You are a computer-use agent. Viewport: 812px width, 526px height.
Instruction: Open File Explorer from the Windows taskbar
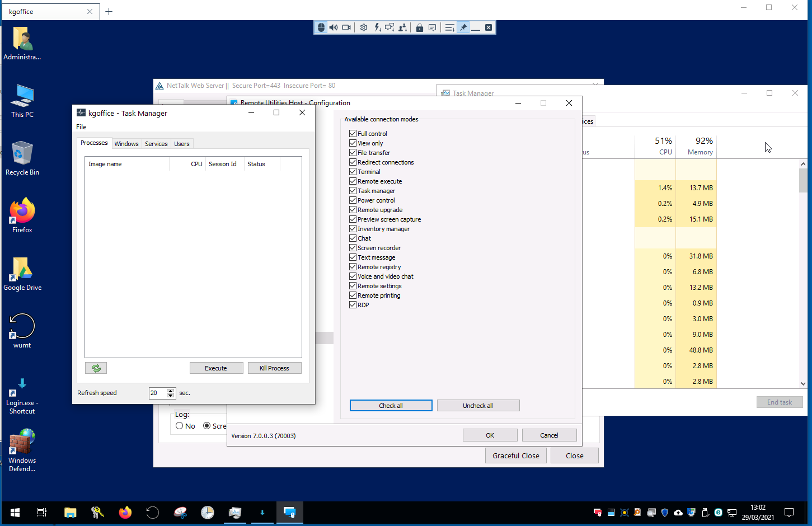click(70, 513)
